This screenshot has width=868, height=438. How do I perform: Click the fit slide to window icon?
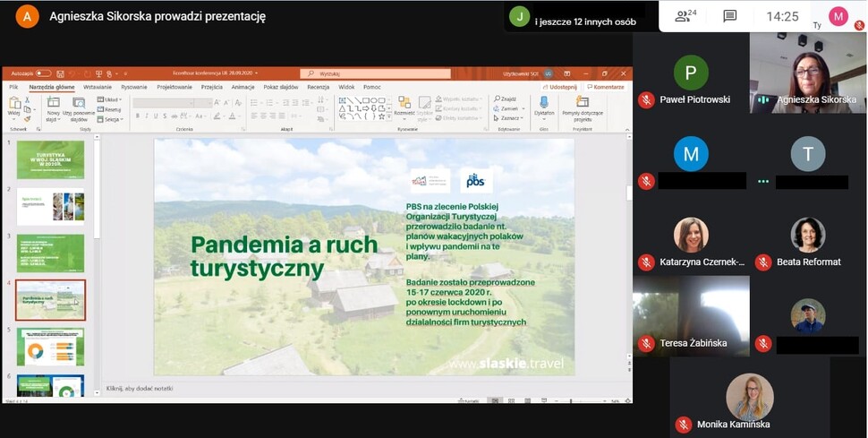pyautogui.click(x=627, y=400)
